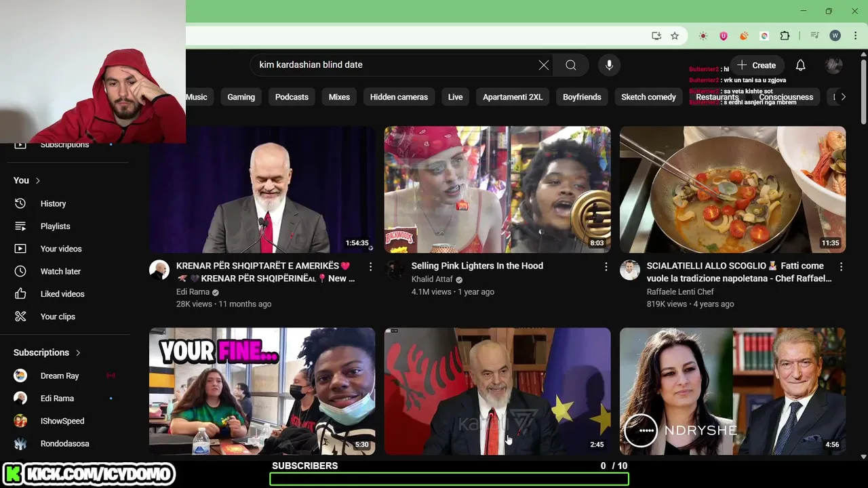This screenshot has width=868, height=488.
Task: Click the subscribers goal progress bar
Action: click(x=449, y=479)
